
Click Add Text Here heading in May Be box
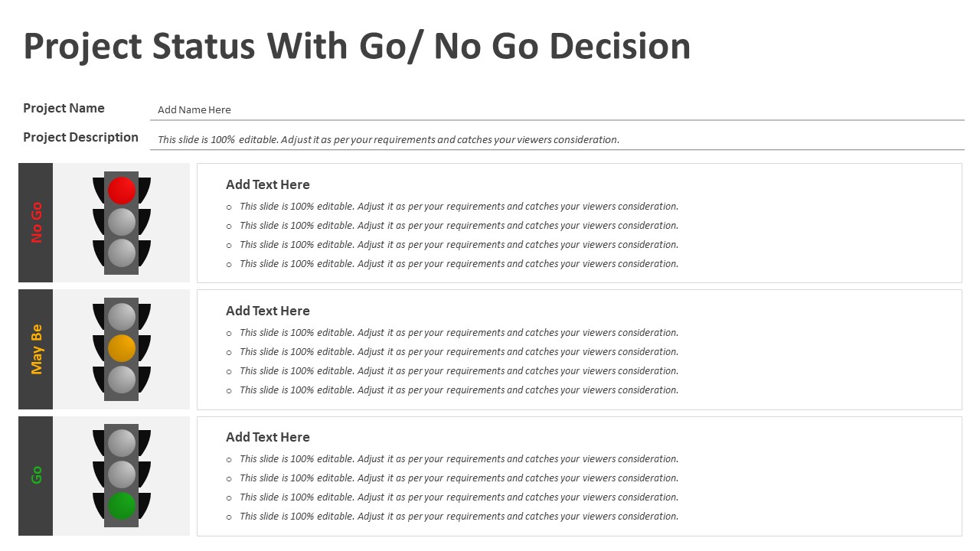coord(268,311)
